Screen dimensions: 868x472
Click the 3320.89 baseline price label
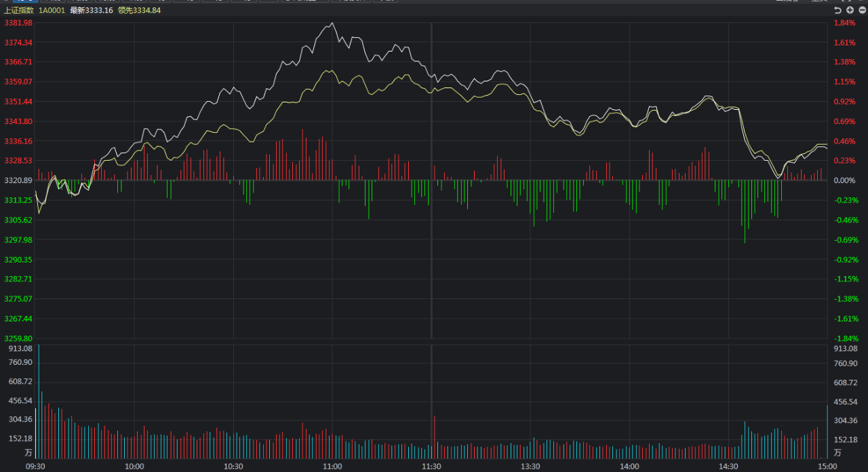coord(18,180)
